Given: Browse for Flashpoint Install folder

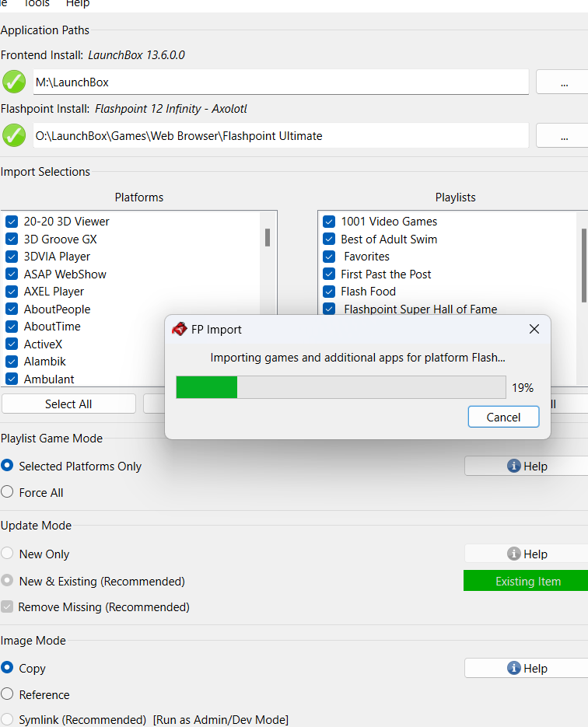Looking at the screenshot, I should point(562,136).
